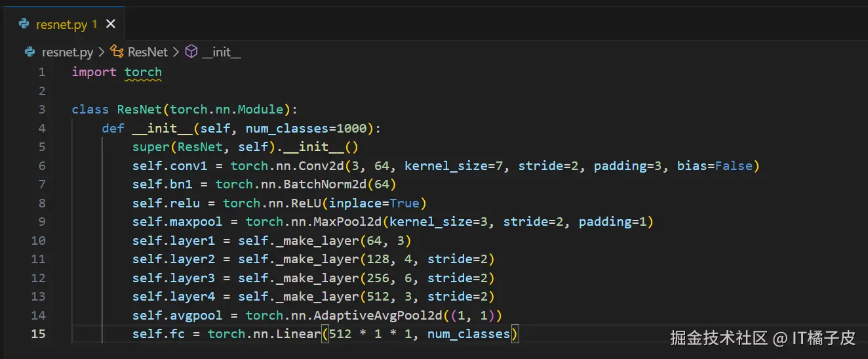
Task: Click 'inplace=True' on line 8
Action: click(x=374, y=203)
